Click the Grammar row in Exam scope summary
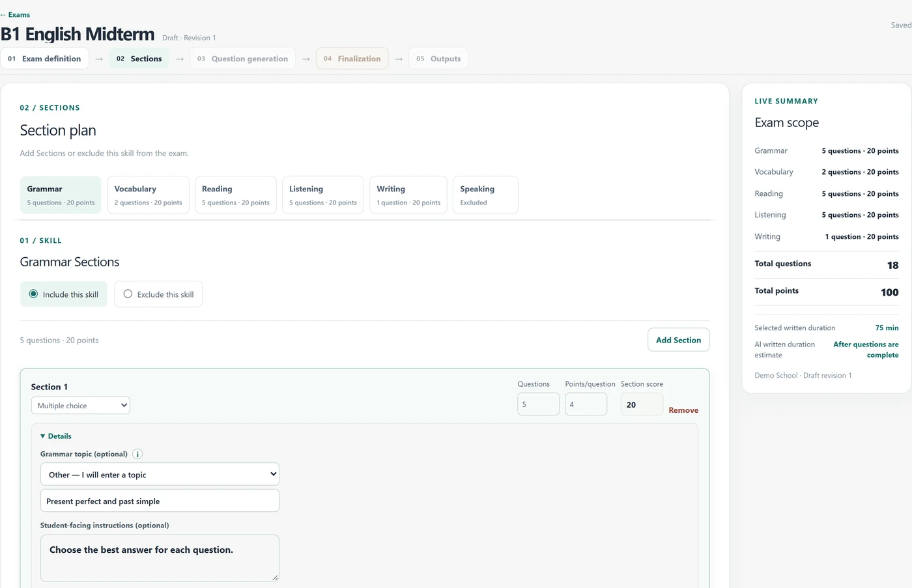This screenshot has width=912, height=588. (x=826, y=150)
